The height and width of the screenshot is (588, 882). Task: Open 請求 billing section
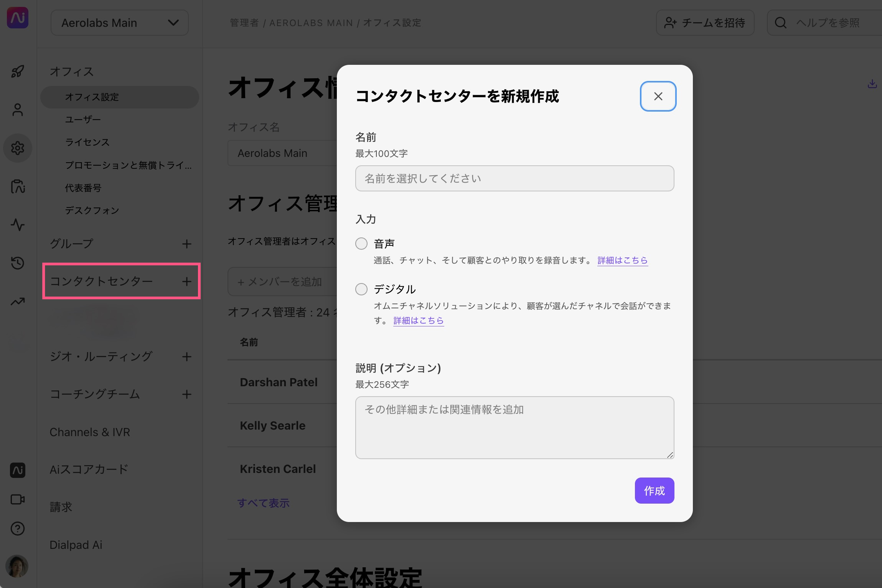click(x=61, y=507)
